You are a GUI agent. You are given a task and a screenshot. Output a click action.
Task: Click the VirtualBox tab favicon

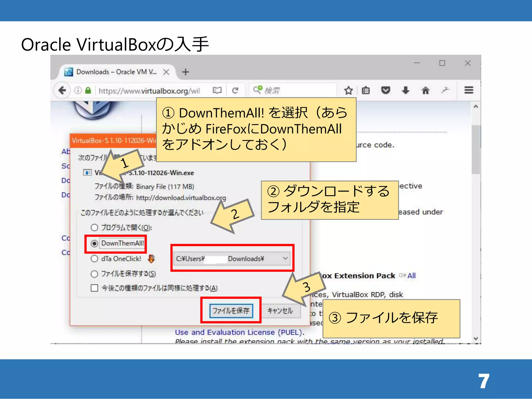pos(69,72)
